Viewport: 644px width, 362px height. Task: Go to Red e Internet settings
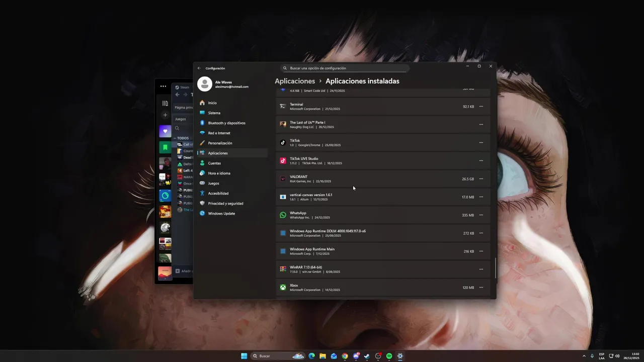pyautogui.click(x=233, y=133)
